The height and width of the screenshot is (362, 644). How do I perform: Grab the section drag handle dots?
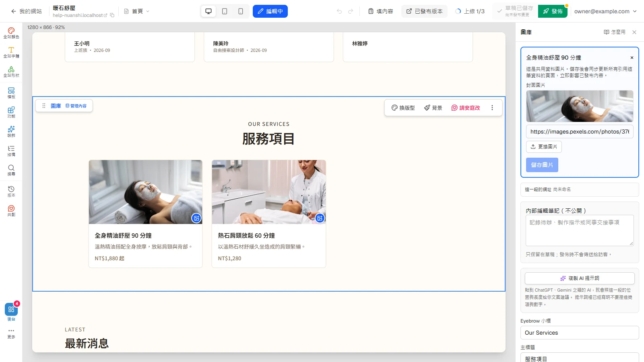[44, 106]
